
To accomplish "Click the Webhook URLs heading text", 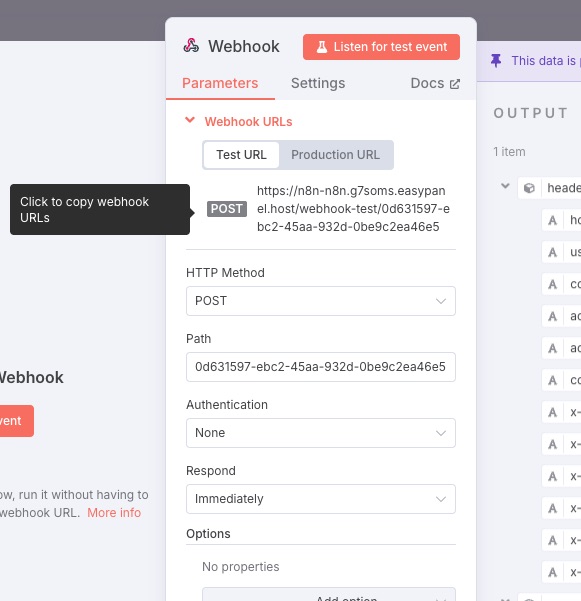I will point(248,122).
